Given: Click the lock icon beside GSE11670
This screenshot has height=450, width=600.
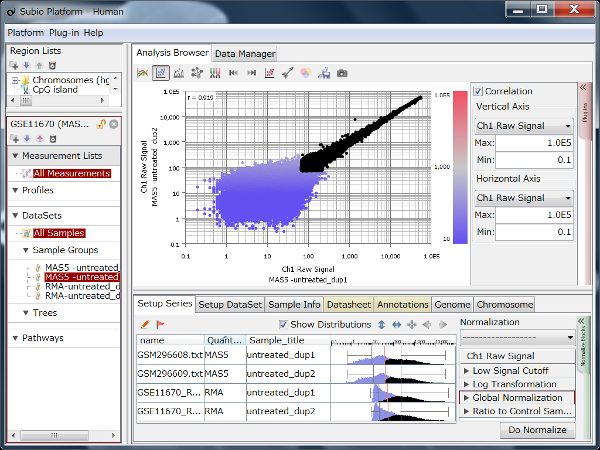Looking at the screenshot, I should [101, 124].
